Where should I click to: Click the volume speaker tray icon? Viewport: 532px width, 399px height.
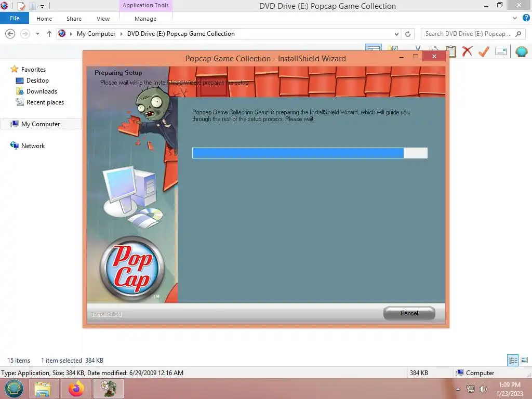pyautogui.click(x=483, y=389)
